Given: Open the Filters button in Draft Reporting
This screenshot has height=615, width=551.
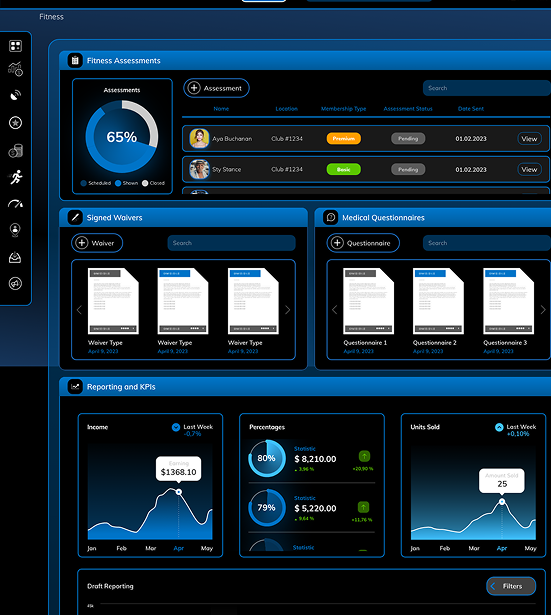Looking at the screenshot, I should pyautogui.click(x=511, y=586).
